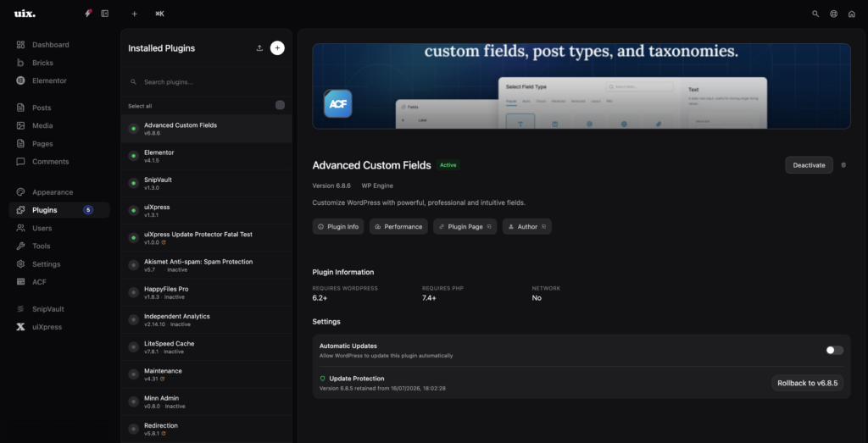868x443 pixels.
Task: Toggle the Automatic Updates switch
Action: (x=835, y=350)
